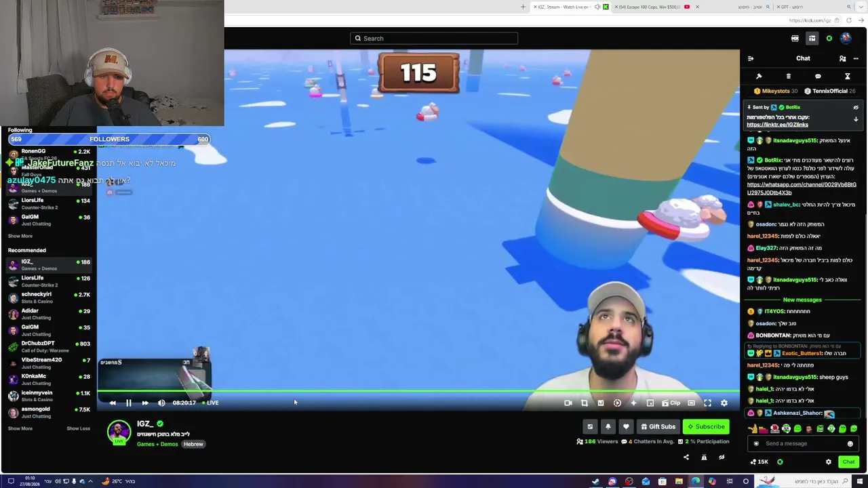Enter fullscreen mode
This screenshot has width=868, height=488.
(707, 403)
